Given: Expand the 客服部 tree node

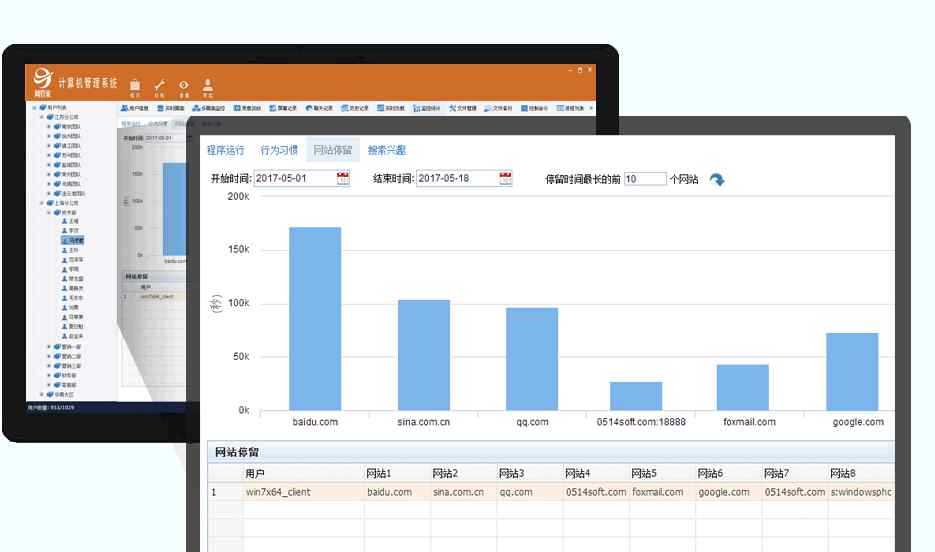Looking at the screenshot, I should [49, 385].
